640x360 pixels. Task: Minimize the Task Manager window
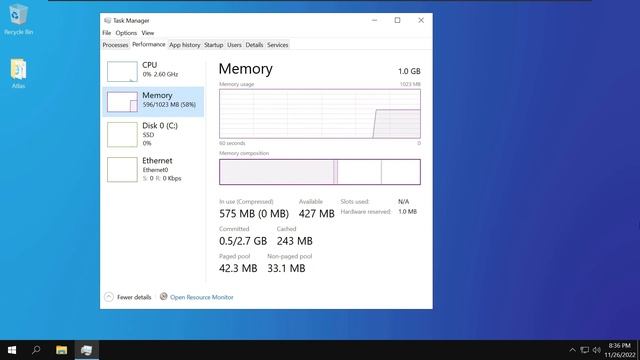click(x=374, y=20)
